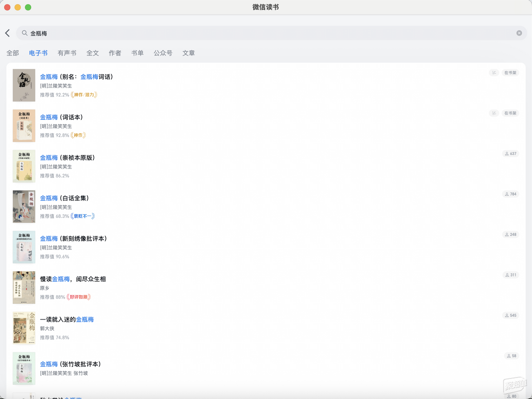The width and height of the screenshot is (532, 399).
Task: Show results under the 作者 tab
Action: [115, 53]
